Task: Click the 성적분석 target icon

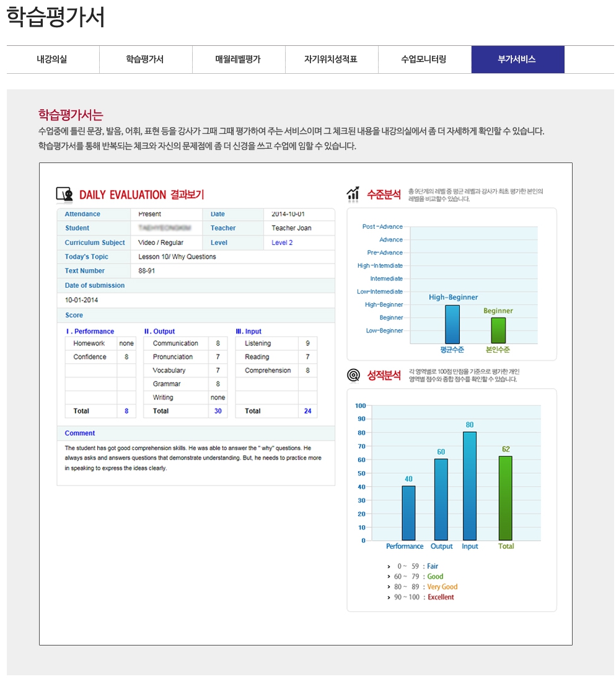Action: click(353, 375)
